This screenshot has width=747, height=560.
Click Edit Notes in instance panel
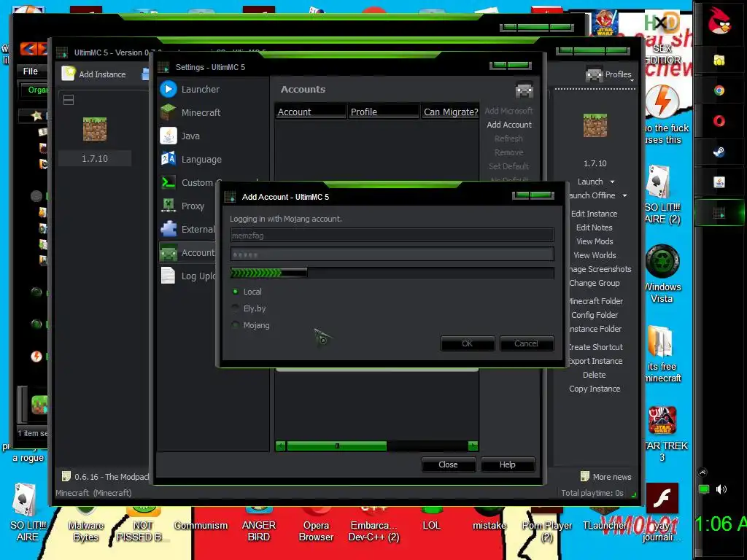594,227
